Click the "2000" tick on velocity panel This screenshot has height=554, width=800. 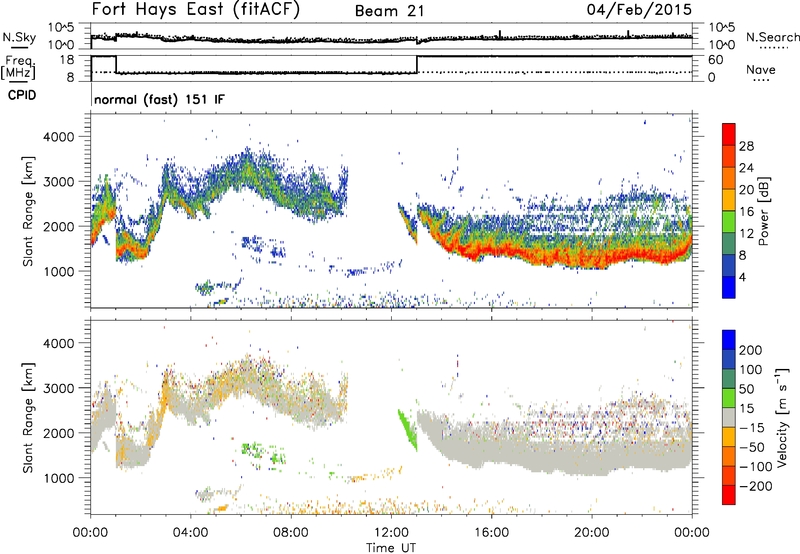(58, 433)
